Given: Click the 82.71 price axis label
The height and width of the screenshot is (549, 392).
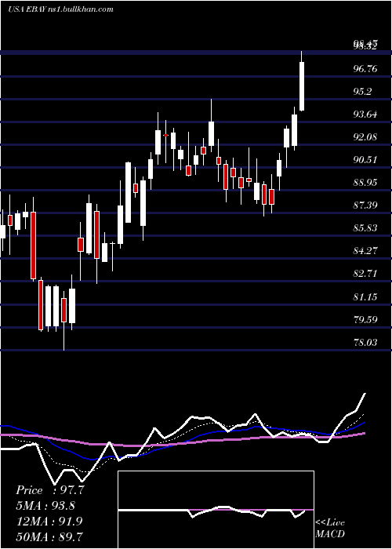Looking at the screenshot, I should (x=365, y=274).
